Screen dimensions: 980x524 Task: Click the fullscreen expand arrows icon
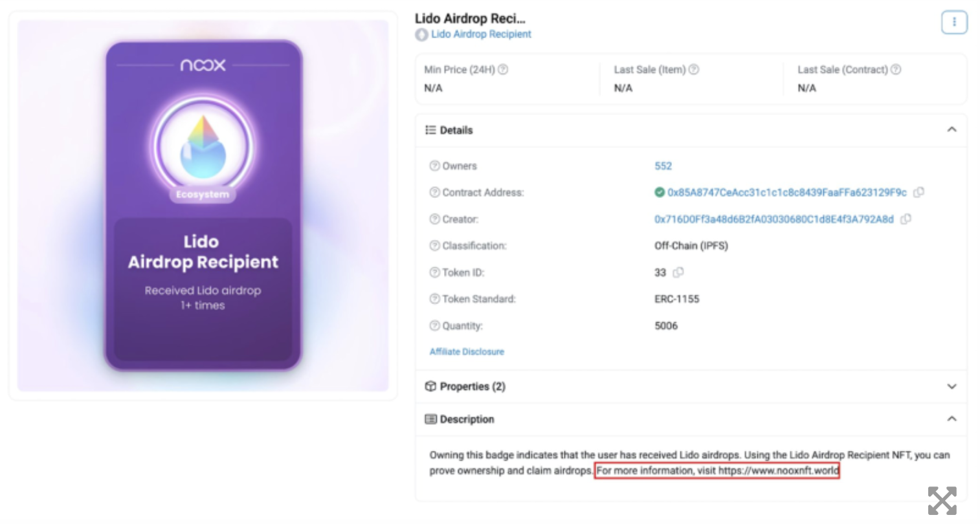click(942, 501)
